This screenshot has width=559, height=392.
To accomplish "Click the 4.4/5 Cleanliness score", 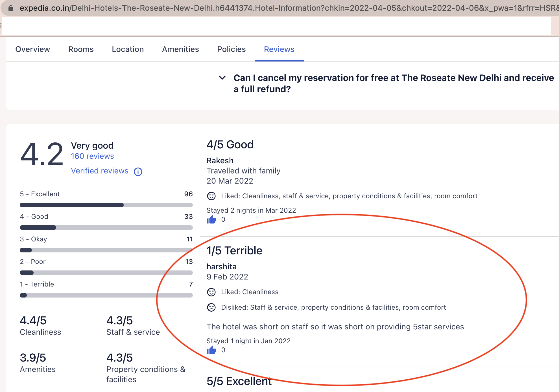I will (x=33, y=321).
